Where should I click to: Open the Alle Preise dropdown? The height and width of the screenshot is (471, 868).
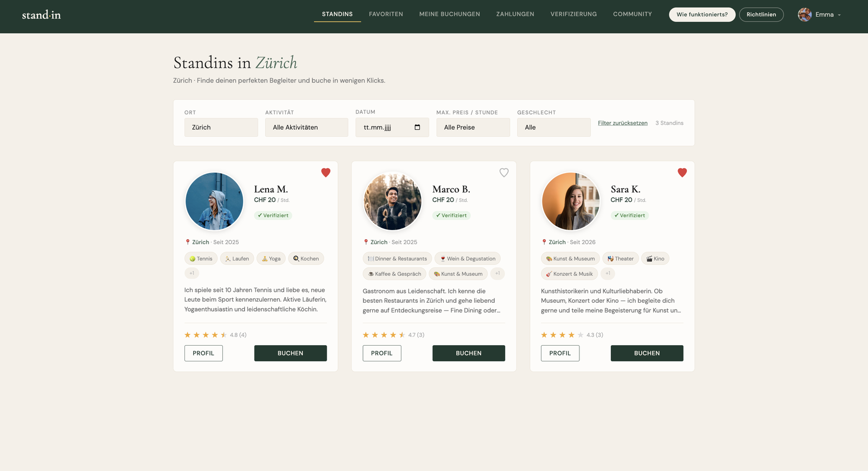pos(473,128)
